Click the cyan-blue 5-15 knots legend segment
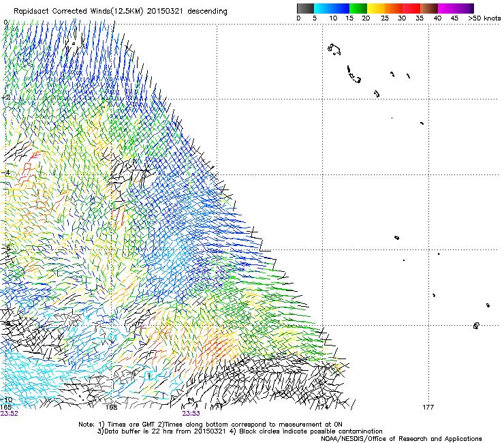This screenshot has height=443, width=504. click(332, 8)
